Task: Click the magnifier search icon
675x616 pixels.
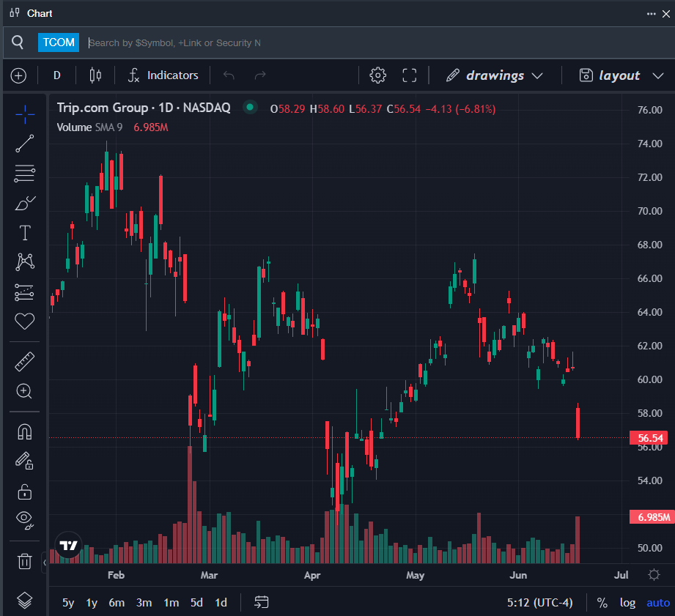Action: 18,42
